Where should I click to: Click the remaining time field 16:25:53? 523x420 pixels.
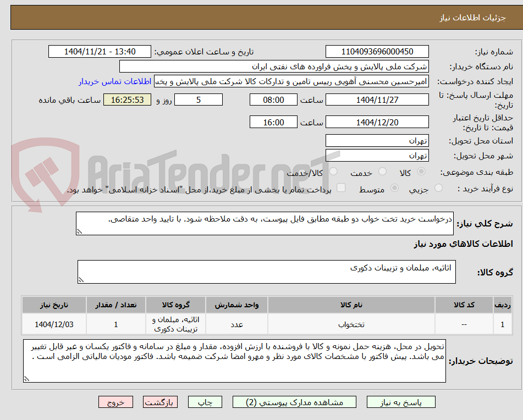127,100
